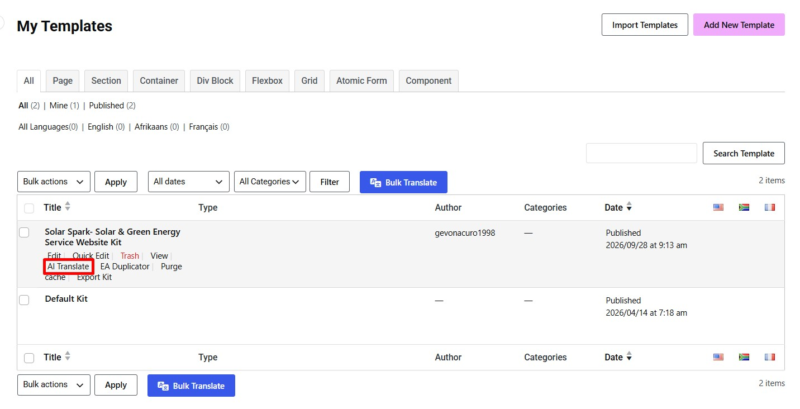The width and height of the screenshot is (800, 409).
Task: Sort by Date using the header sort arrows
Action: pyautogui.click(x=629, y=207)
